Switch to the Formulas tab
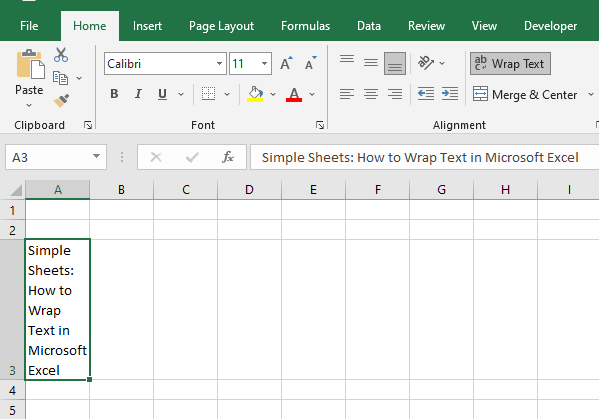The height and width of the screenshot is (419, 599). [306, 26]
